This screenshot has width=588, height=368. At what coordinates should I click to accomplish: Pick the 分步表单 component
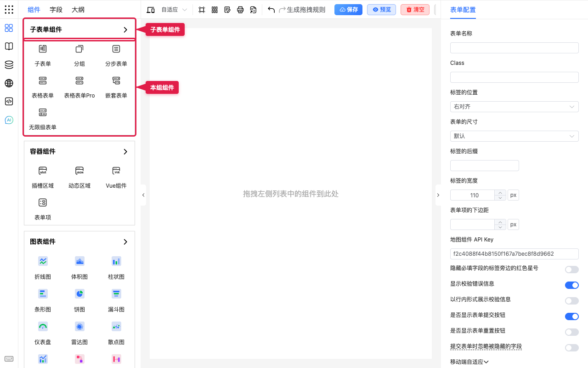(116, 55)
